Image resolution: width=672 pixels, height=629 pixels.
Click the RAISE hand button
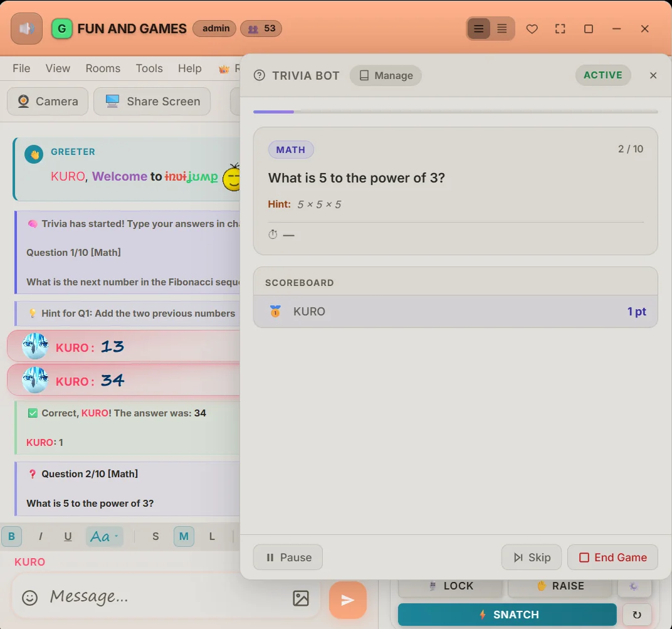560,586
